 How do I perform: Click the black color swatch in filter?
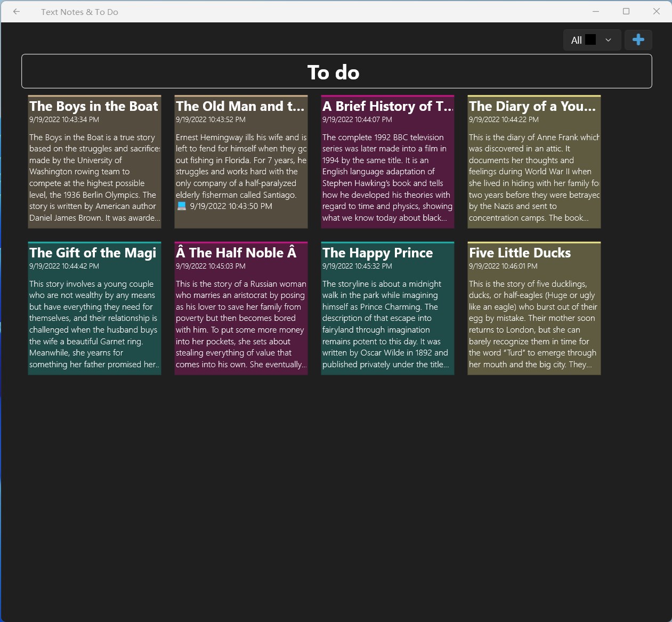coord(590,39)
